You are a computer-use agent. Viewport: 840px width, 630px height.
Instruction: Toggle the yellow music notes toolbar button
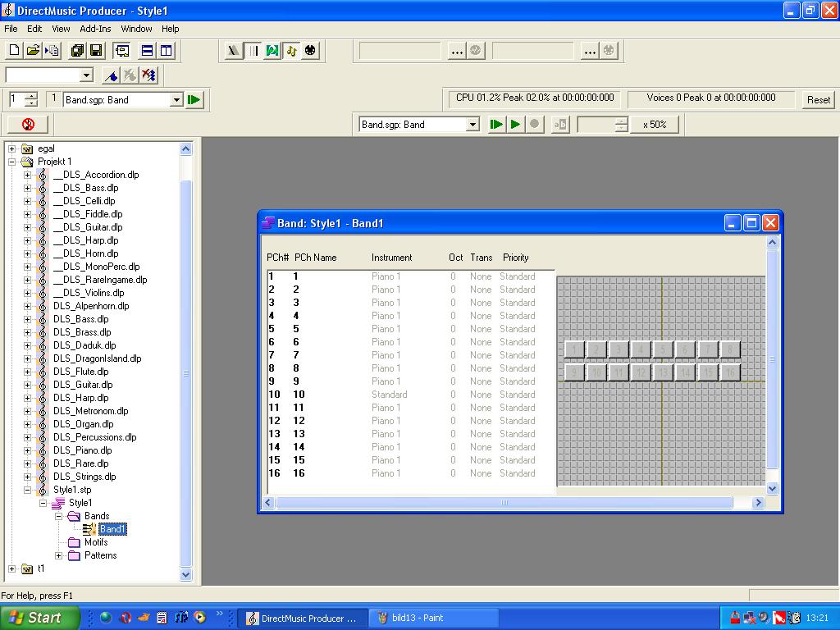click(291, 51)
